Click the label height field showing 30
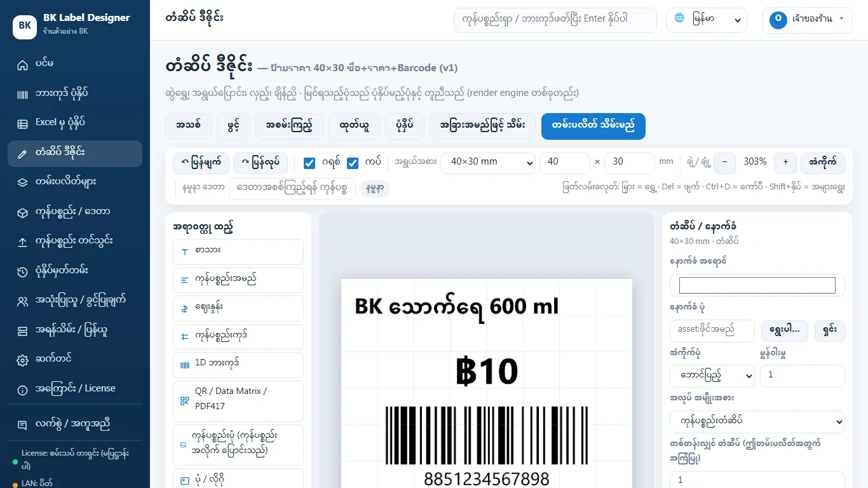Viewport: 868px width, 488px height. click(629, 163)
